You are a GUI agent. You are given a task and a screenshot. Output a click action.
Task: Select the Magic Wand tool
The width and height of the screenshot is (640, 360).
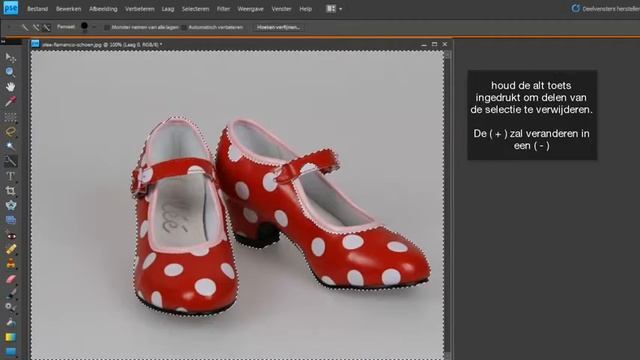10,146
